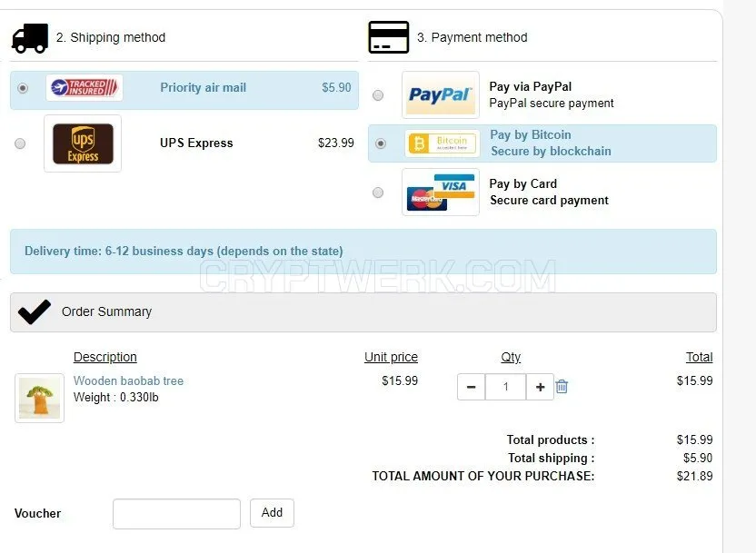Click the PayPal logo
756x553 pixels.
pos(441,95)
